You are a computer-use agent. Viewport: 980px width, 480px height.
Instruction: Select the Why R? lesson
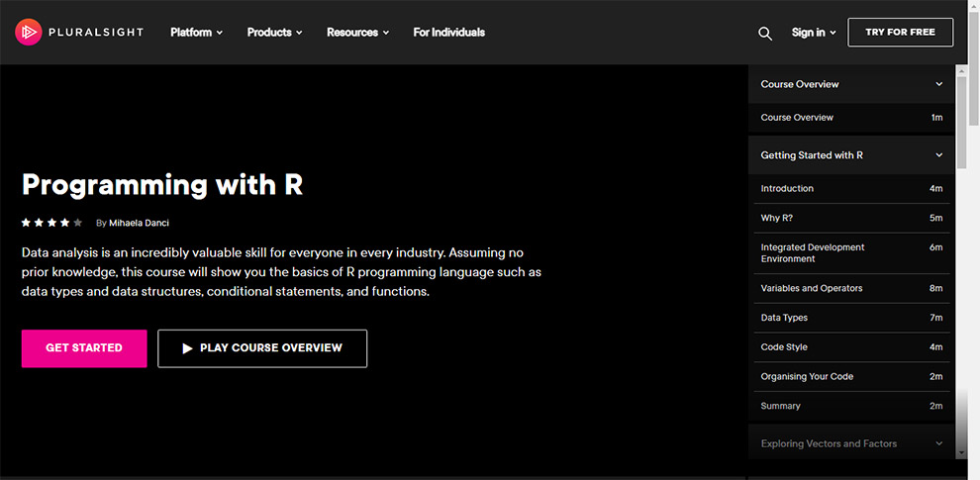point(851,218)
